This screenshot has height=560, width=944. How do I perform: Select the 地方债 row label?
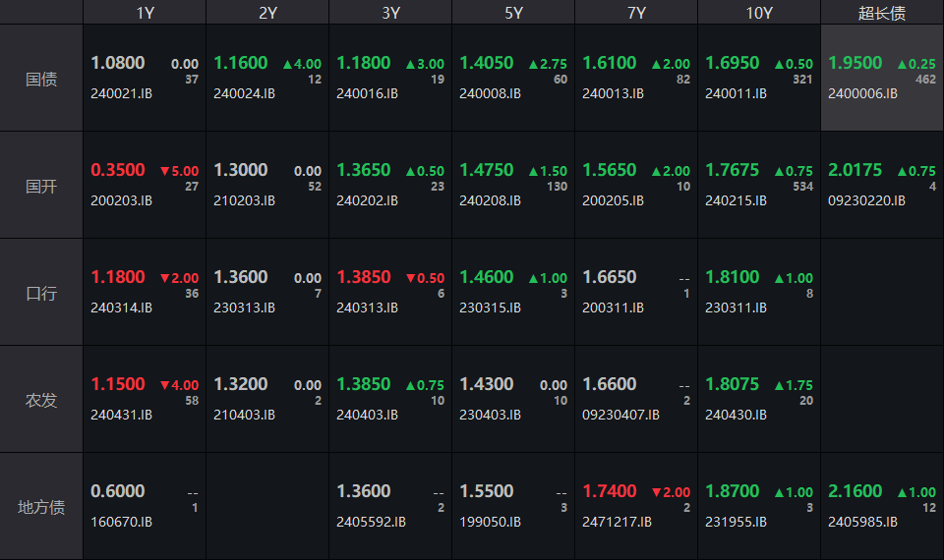41,507
